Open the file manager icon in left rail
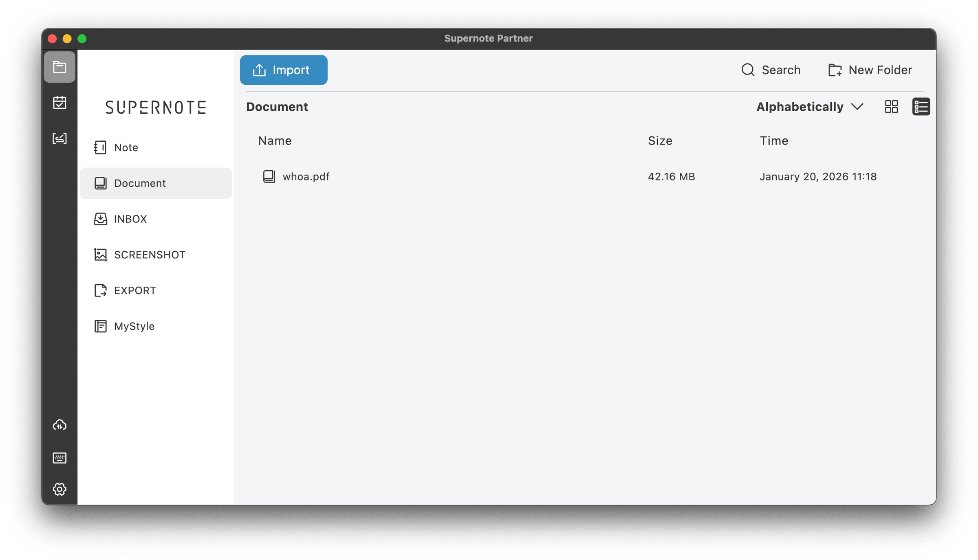 tap(59, 67)
